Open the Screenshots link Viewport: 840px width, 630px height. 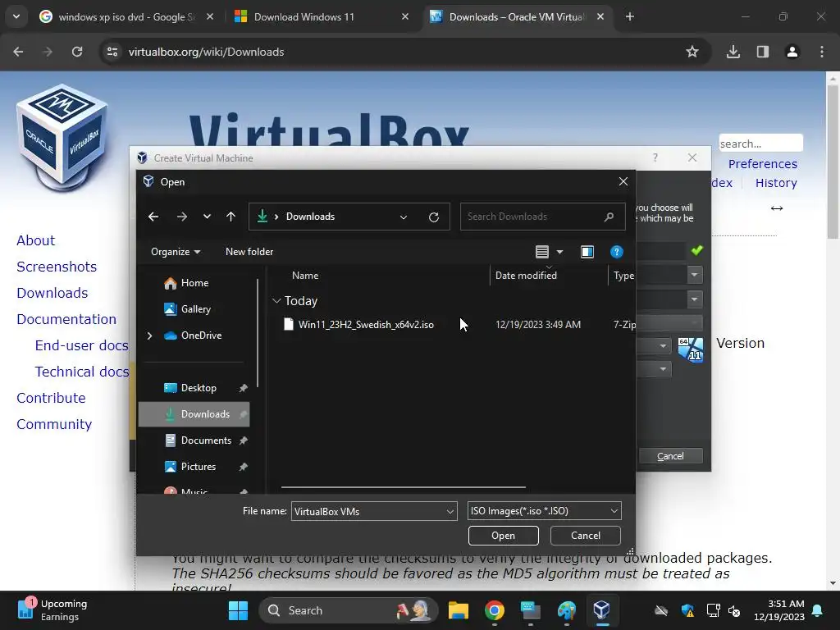[57, 267]
